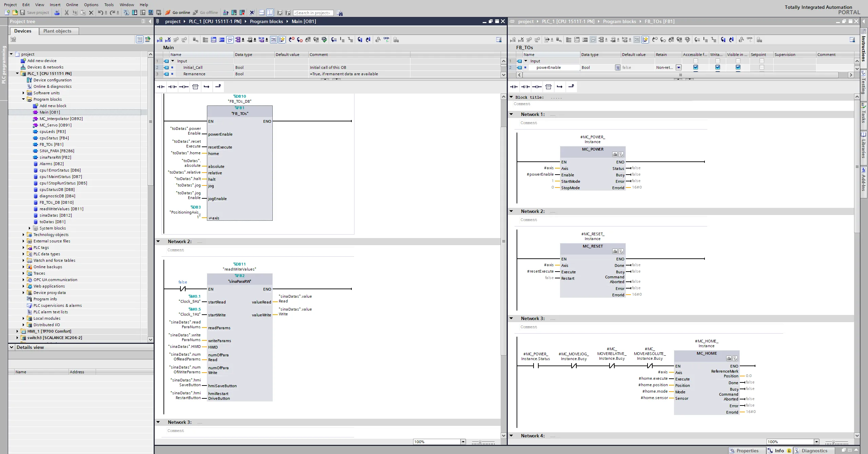Collapse the Program blocks tree node

[23, 99]
